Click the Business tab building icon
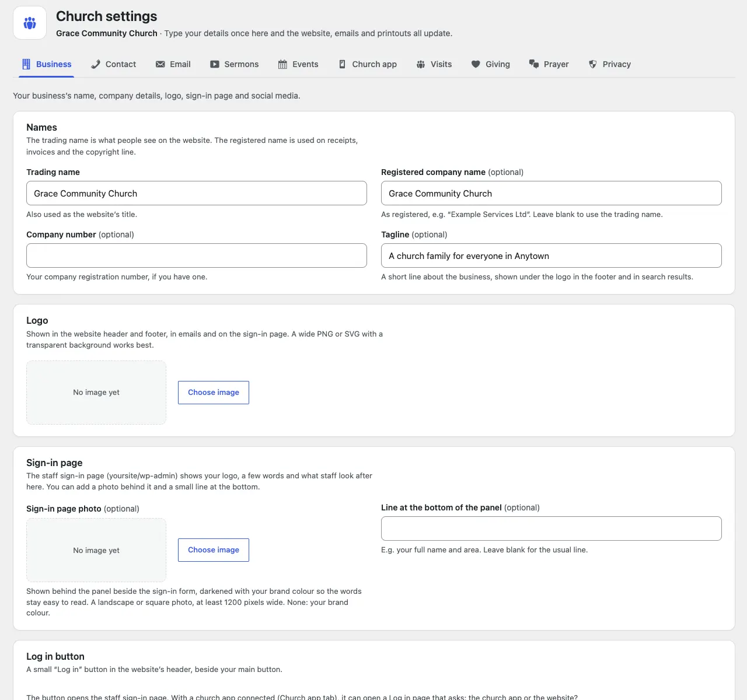 [26, 64]
